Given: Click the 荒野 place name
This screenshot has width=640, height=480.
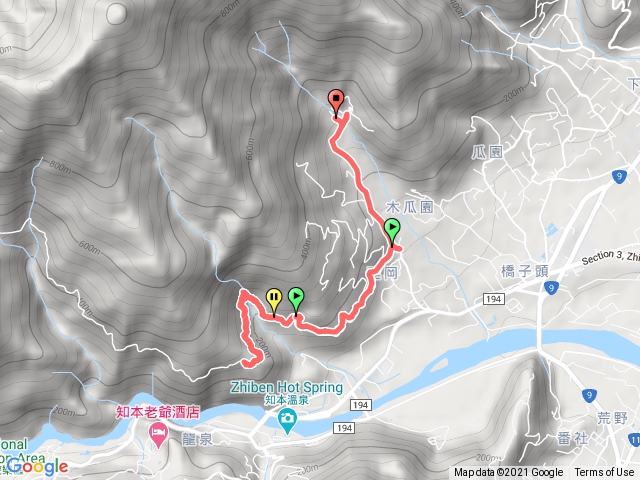Looking at the screenshot, I should point(612,418).
